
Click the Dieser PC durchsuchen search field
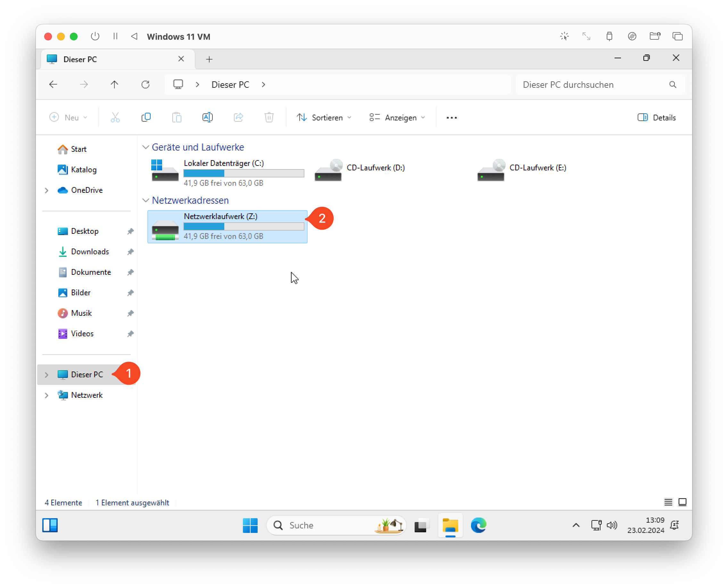point(593,85)
